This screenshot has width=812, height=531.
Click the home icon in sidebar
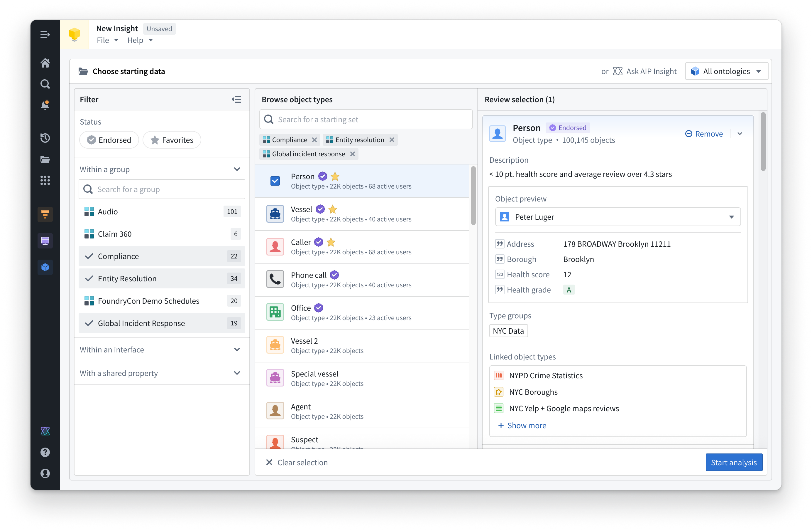click(x=45, y=63)
